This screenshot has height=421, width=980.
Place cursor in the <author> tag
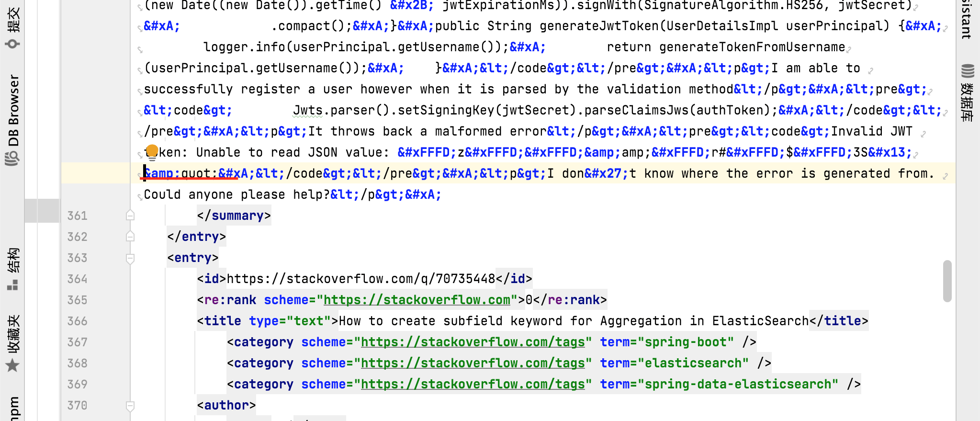click(x=226, y=405)
